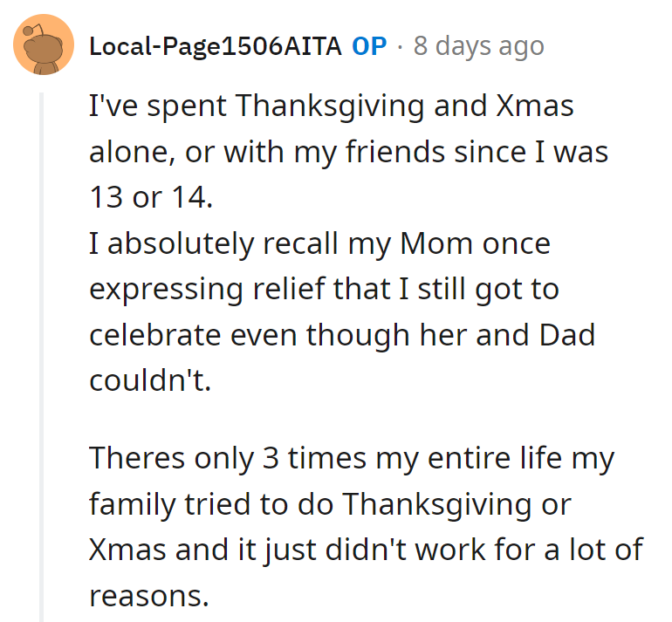This screenshot has height=622, width=672.
Task: Click the text "13 or 14."
Action: (150, 198)
